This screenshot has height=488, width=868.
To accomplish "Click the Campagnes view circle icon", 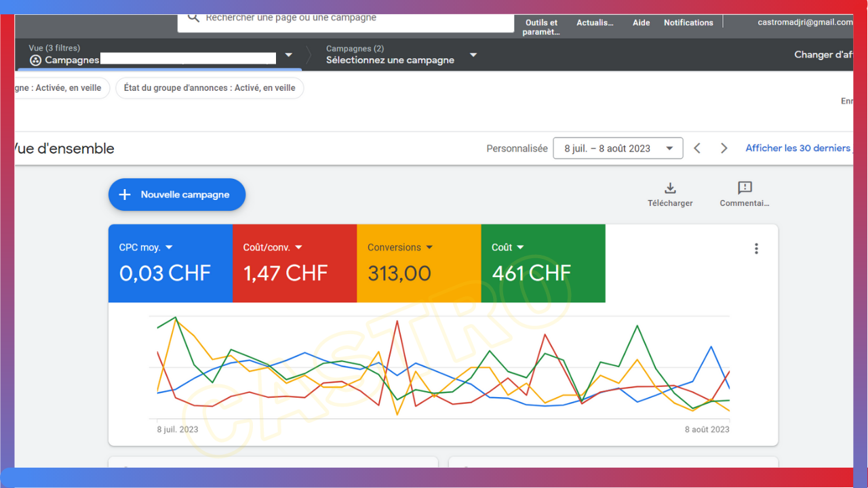I will pos(36,60).
